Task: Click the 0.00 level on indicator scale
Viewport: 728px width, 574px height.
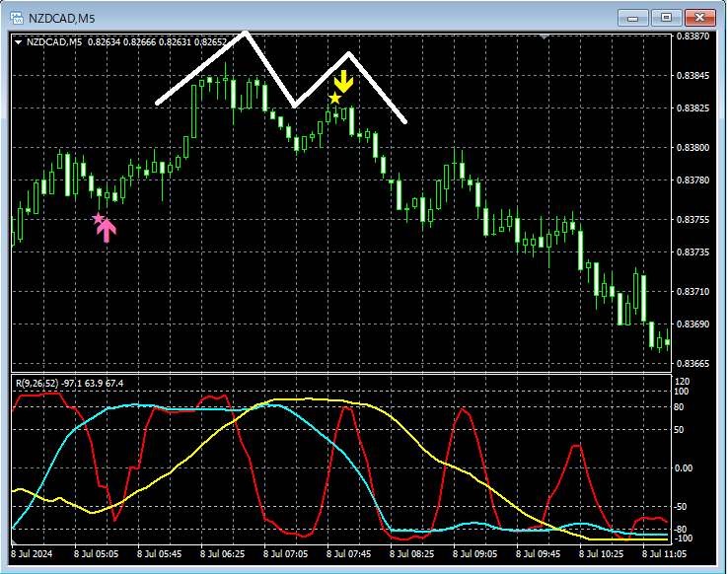Action: [684, 468]
